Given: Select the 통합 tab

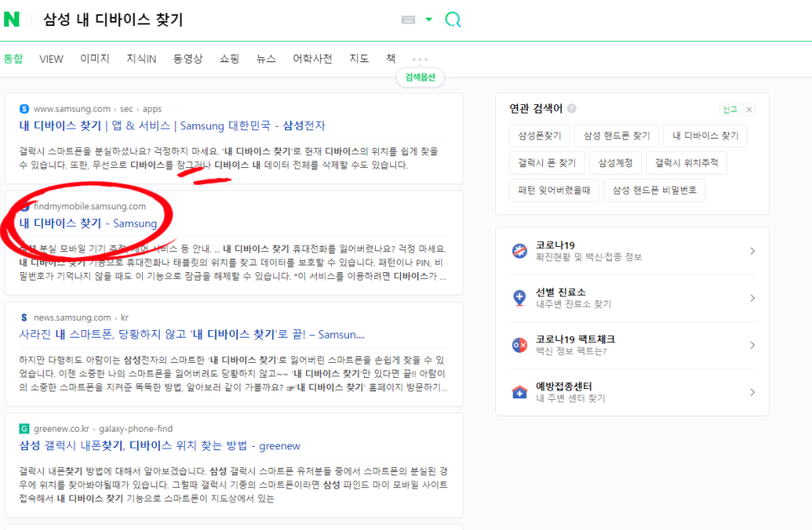Looking at the screenshot, I should 13,59.
